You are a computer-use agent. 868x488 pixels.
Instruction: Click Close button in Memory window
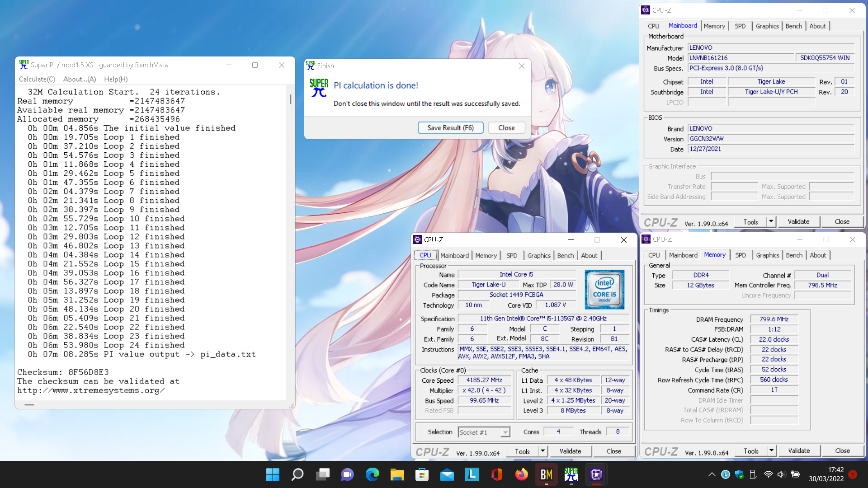tap(842, 451)
